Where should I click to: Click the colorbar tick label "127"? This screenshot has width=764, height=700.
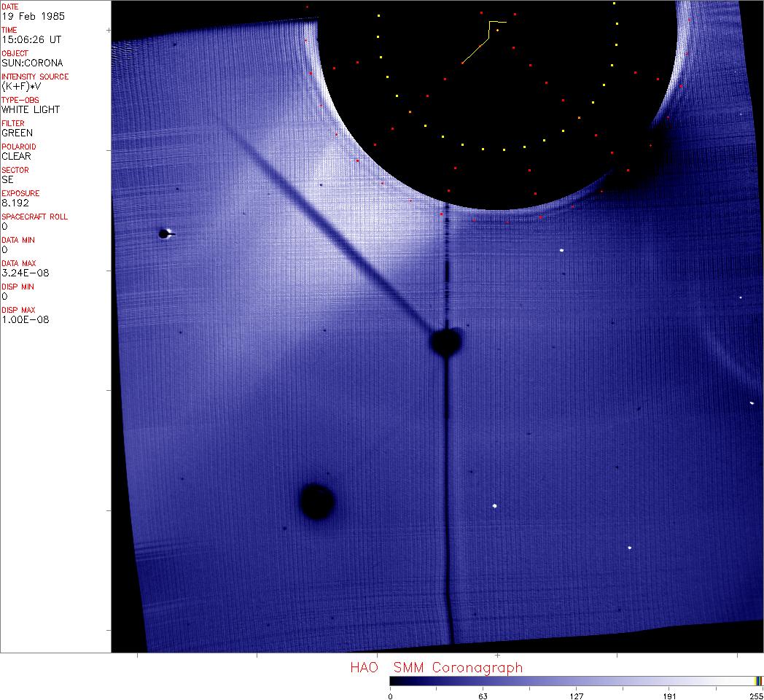point(577,696)
